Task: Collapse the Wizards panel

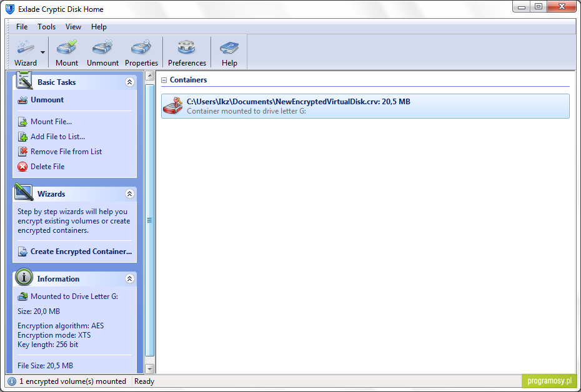Action: tap(129, 194)
